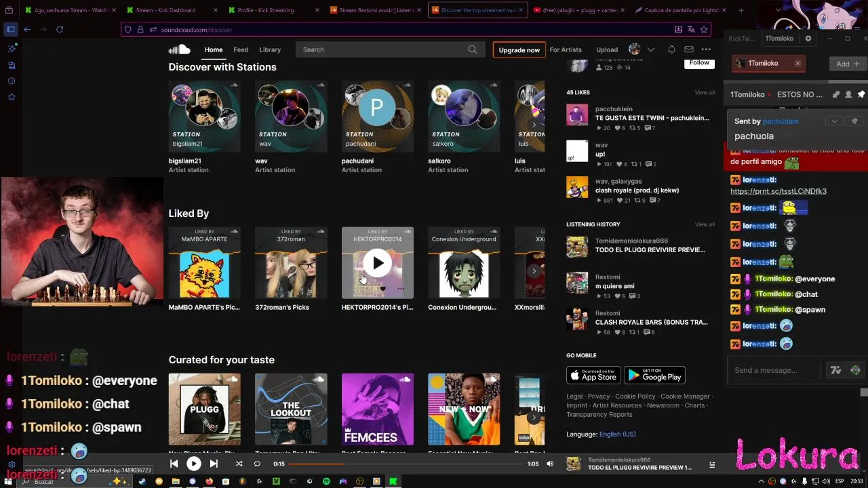Open the salkoro station
The height and width of the screenshot is (488, 868).
(x=464, y=117)
